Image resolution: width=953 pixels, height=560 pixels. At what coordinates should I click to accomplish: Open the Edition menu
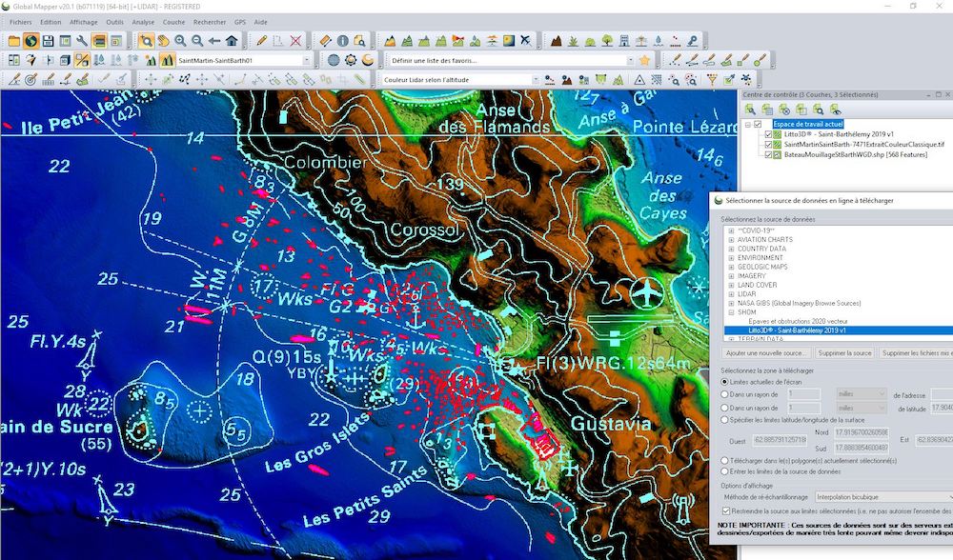[x=51, y=22]
